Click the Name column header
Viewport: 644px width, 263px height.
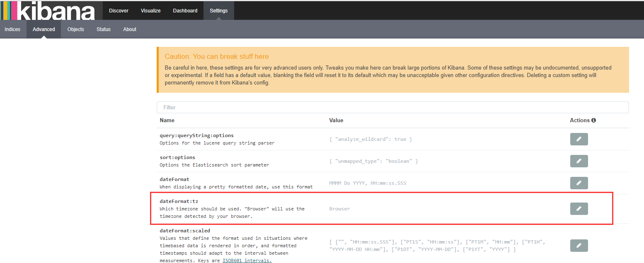coord(167,120)
